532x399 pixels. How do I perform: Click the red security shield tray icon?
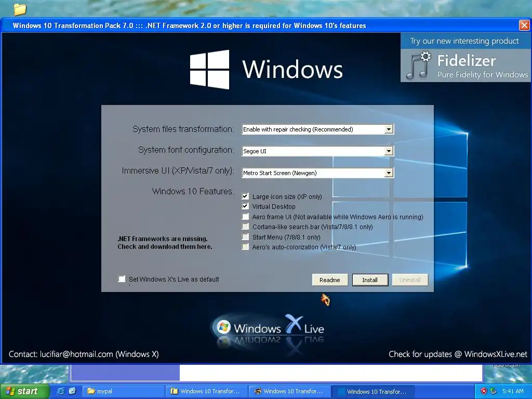[x=484, y=391]
